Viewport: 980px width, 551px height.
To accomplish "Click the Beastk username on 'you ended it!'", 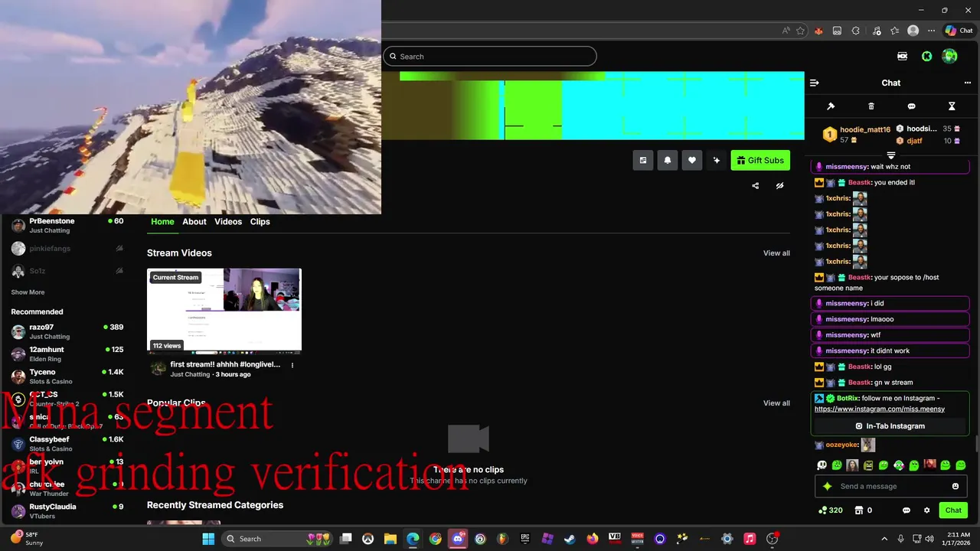I will 859,183.
